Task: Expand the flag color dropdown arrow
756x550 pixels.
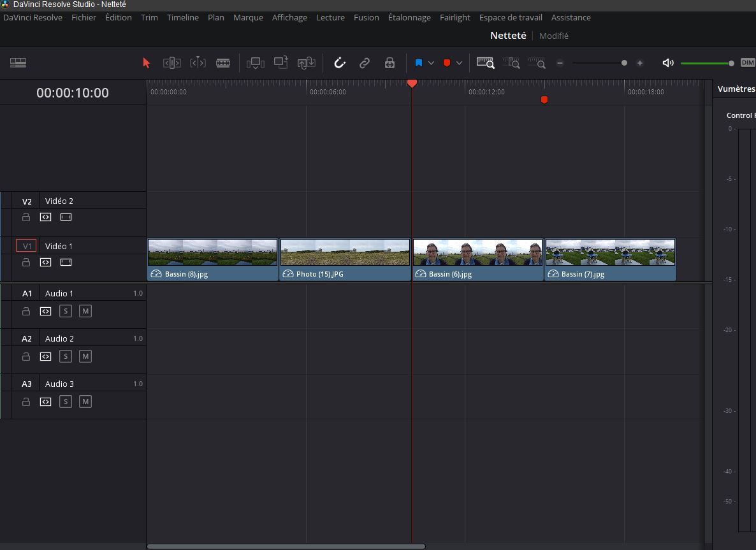Action: pyautogui.click(x=431, y=63)
